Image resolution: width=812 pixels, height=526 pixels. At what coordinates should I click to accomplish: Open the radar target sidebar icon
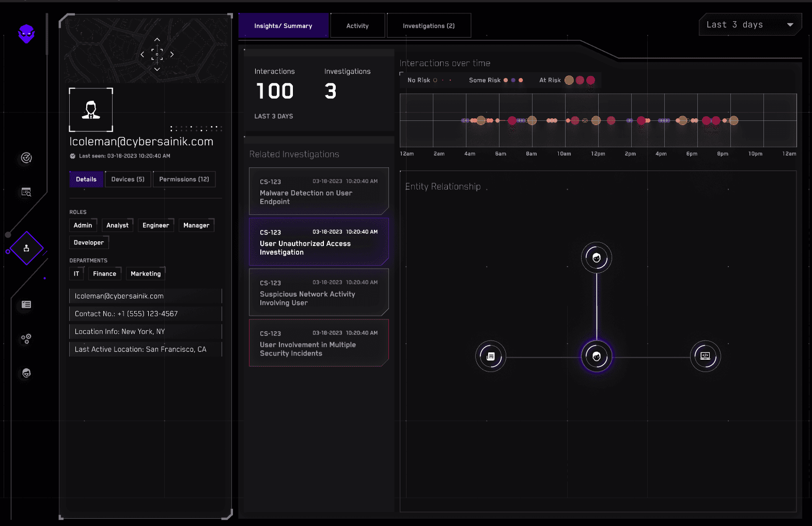pyautogui.click(x=26, y=158)
